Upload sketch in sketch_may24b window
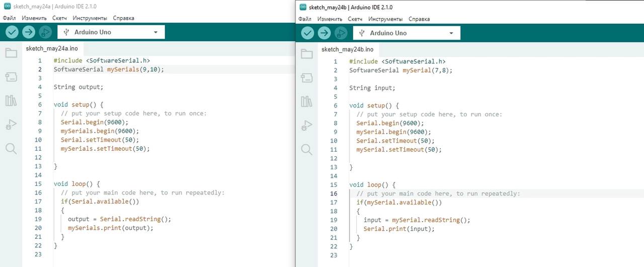This screenshot has height=267, width=644. pyautogui.click(x=325, y=33)
